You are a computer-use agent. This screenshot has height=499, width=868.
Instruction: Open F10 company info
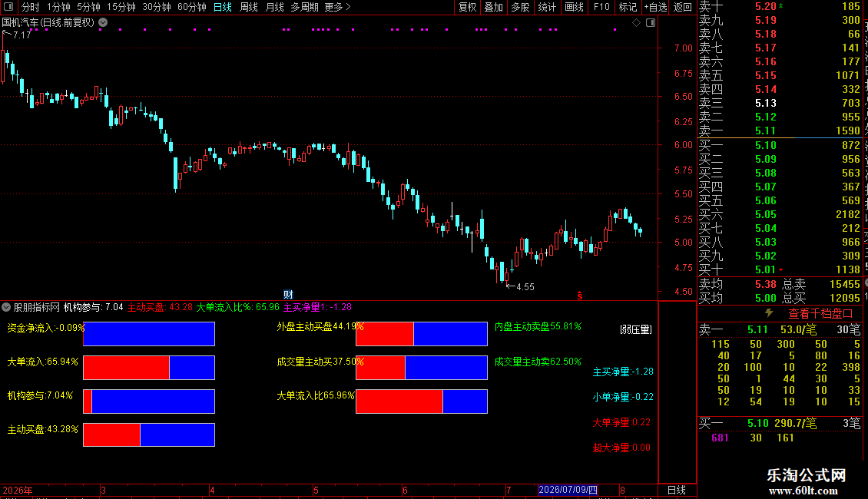click(x=601, y=7)
